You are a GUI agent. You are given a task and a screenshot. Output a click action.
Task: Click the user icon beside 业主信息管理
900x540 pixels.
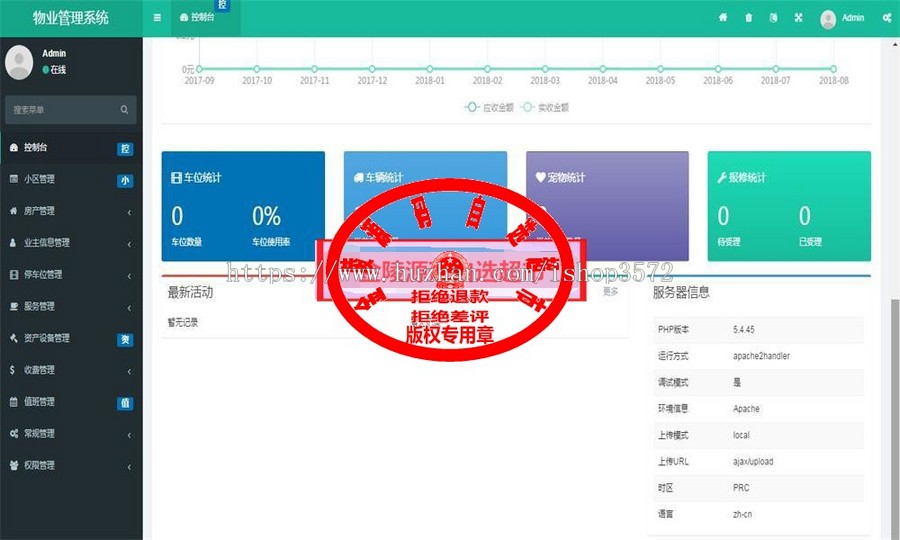click(13, 243)
